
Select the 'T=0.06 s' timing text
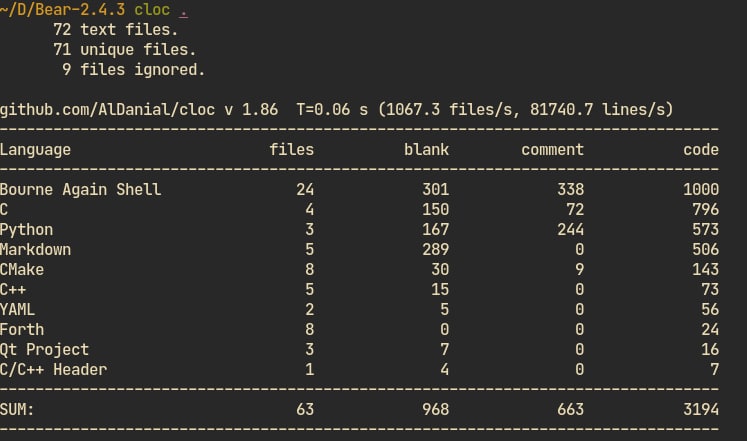point(332,110)
